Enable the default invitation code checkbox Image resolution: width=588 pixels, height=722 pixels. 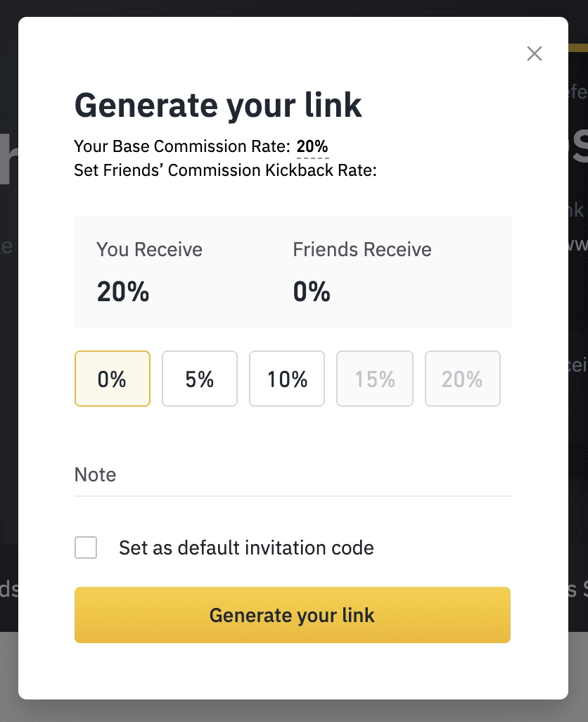pyautogui.click(x=86, y=547)
